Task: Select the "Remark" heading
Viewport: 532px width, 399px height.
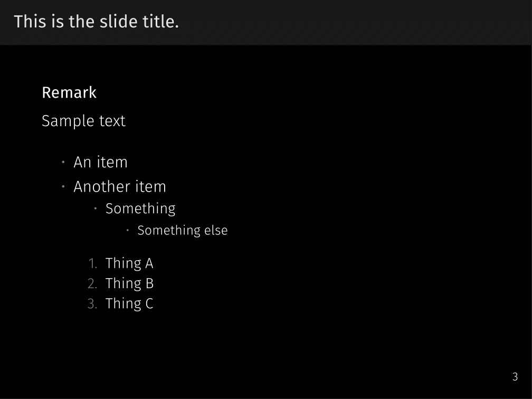Action: click(69, 92)
